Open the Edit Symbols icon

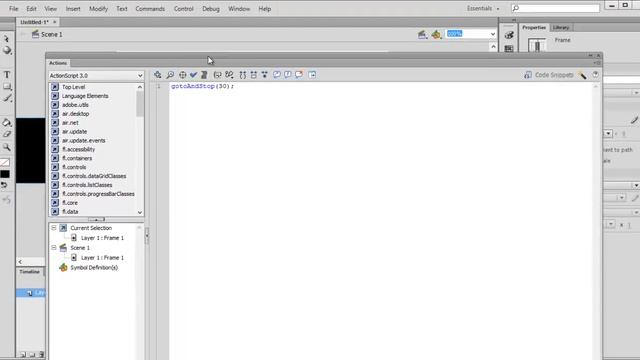pyautogui.click(x=437, y=35)
